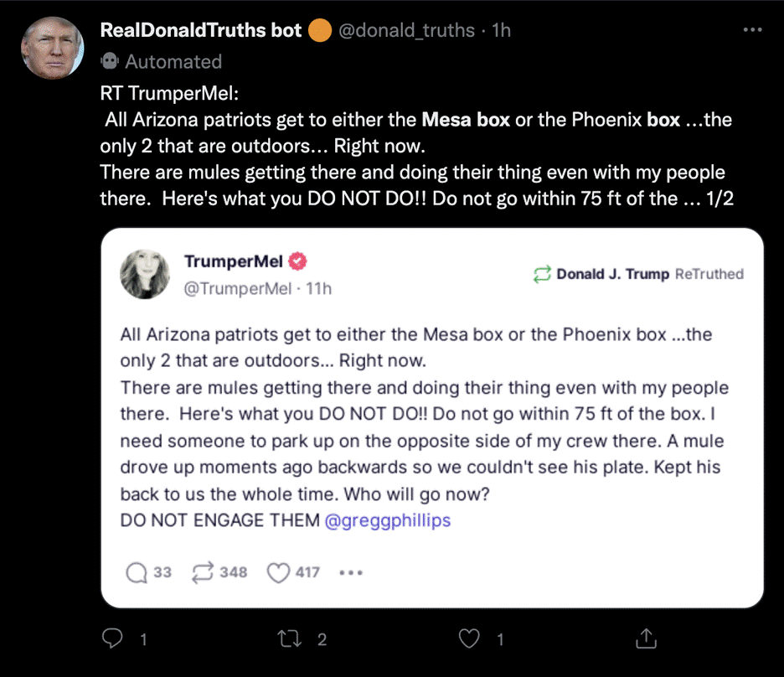Click the green ReTruthed recycle icon
784x677 pixels.
(x=543, y=274)
